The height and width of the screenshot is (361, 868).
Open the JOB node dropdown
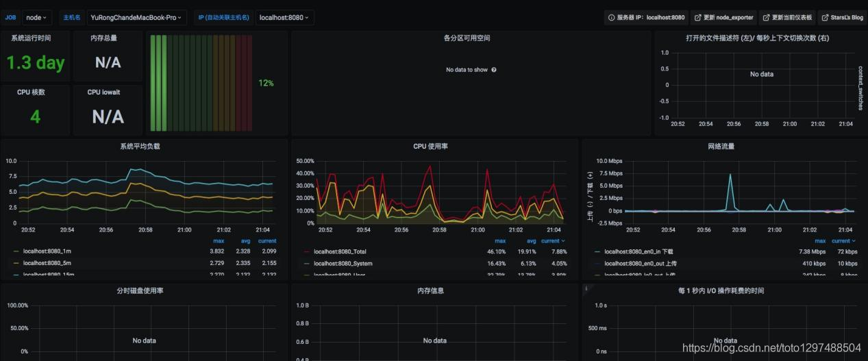click(x=37, y=17)
